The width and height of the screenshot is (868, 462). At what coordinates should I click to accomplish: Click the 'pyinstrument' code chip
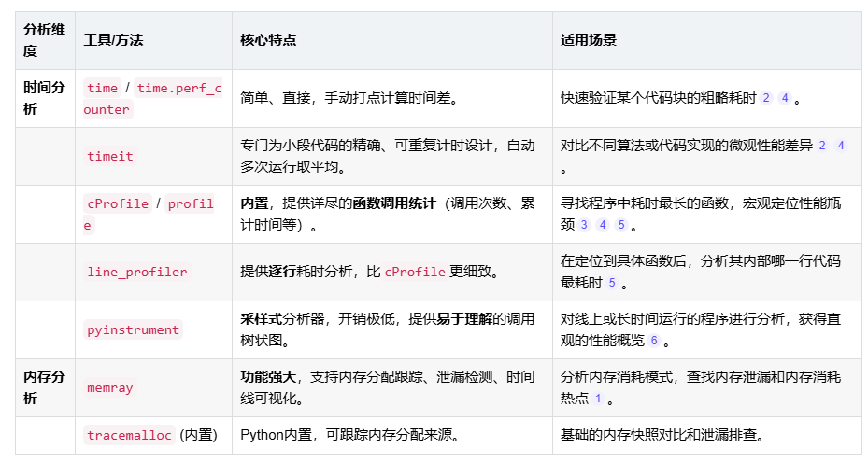tap(133, 329)
